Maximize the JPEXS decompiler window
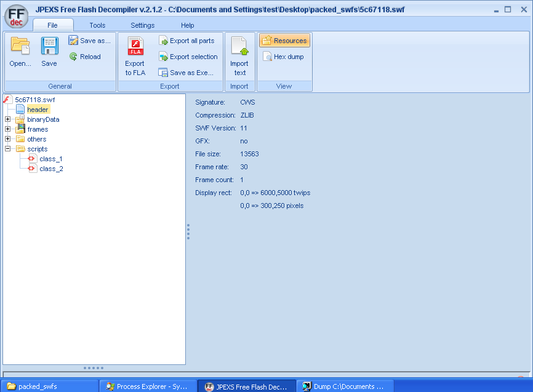Viewport: 533px width, 392px height. pos(508,9)
